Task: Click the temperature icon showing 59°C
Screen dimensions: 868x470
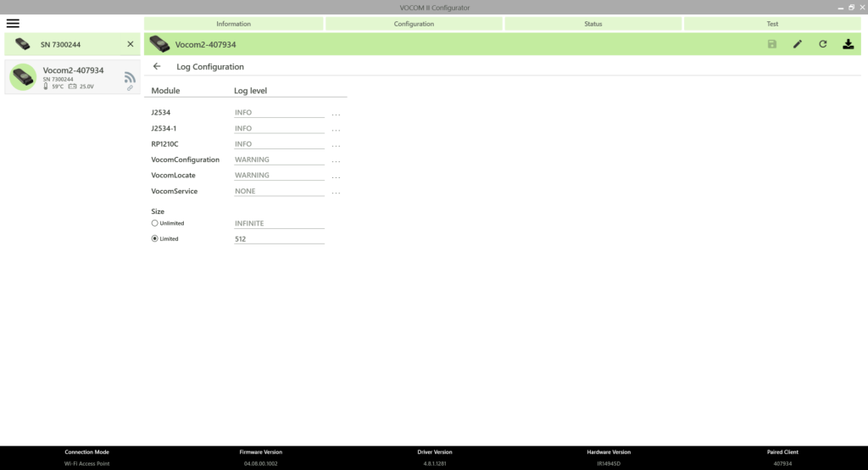Action: (46, 87)
